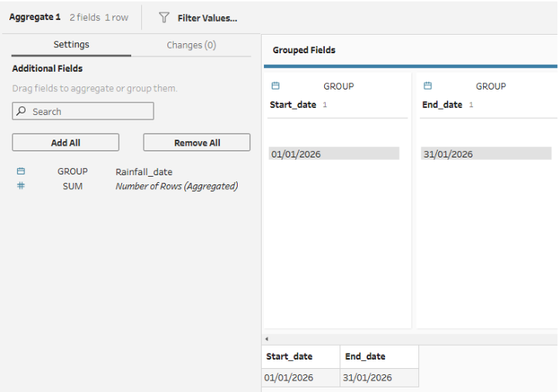Click calendar type icon on Start_date card
558x392 pixels.
tap(276, 86)
